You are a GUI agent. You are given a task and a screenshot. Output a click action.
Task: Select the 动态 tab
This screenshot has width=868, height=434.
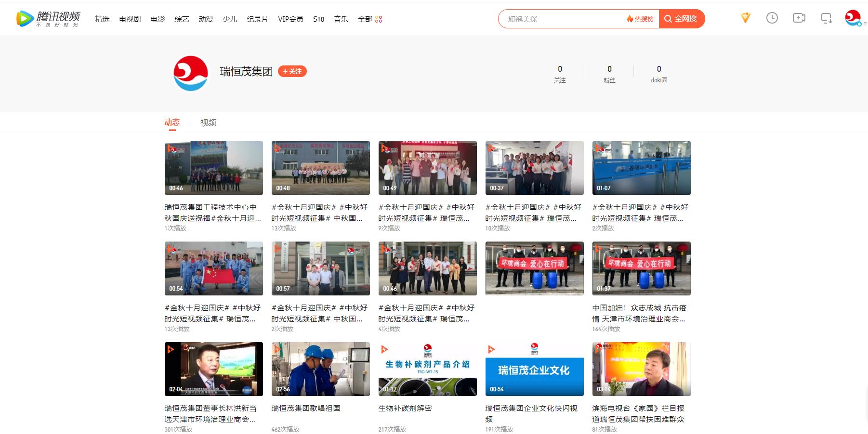click(172, 122)
